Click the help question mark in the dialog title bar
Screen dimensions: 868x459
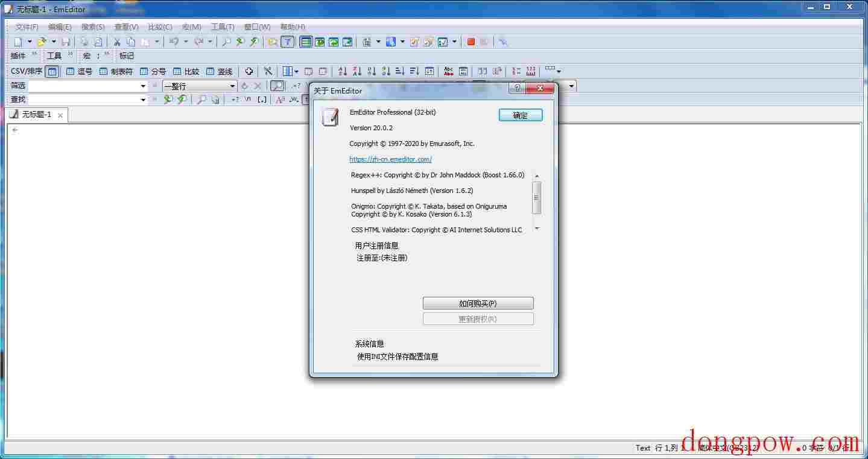(x=516, y=89)
